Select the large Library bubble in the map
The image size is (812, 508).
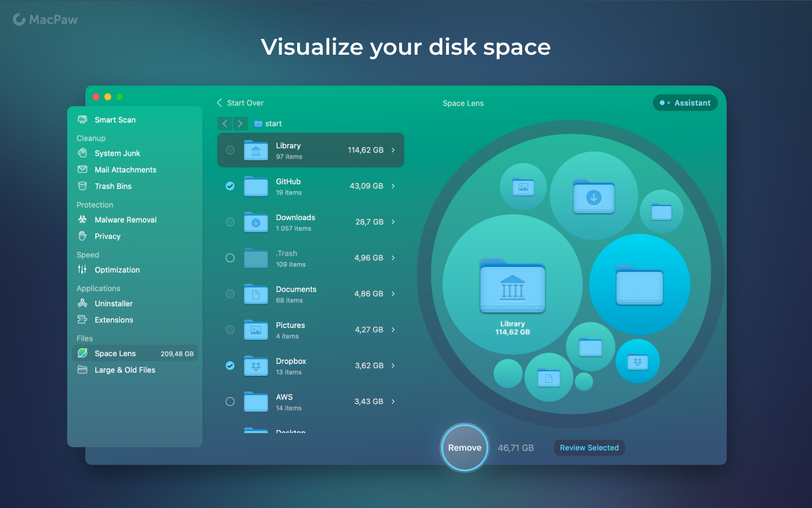[x=512, y=284]
